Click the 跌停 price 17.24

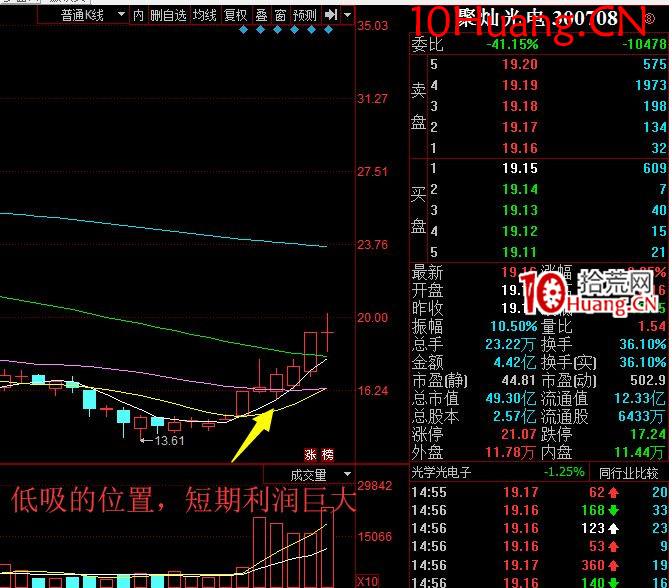pos(648,434)
